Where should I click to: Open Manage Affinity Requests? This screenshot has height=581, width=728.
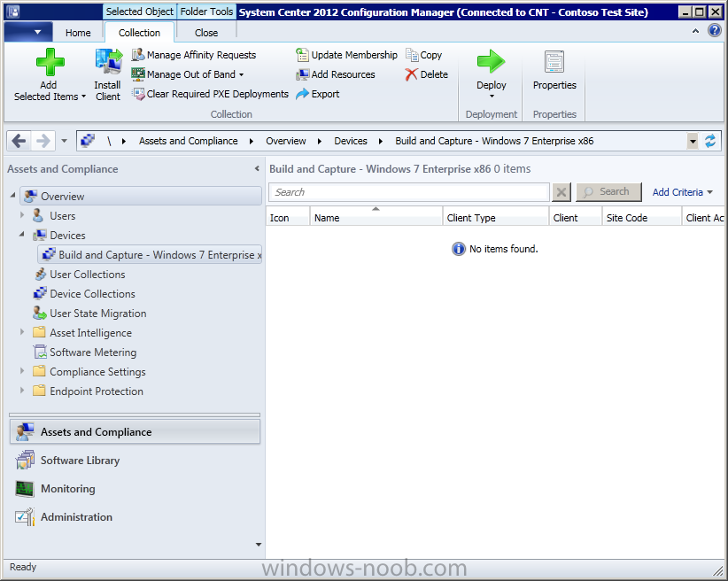tap(194, 55)
